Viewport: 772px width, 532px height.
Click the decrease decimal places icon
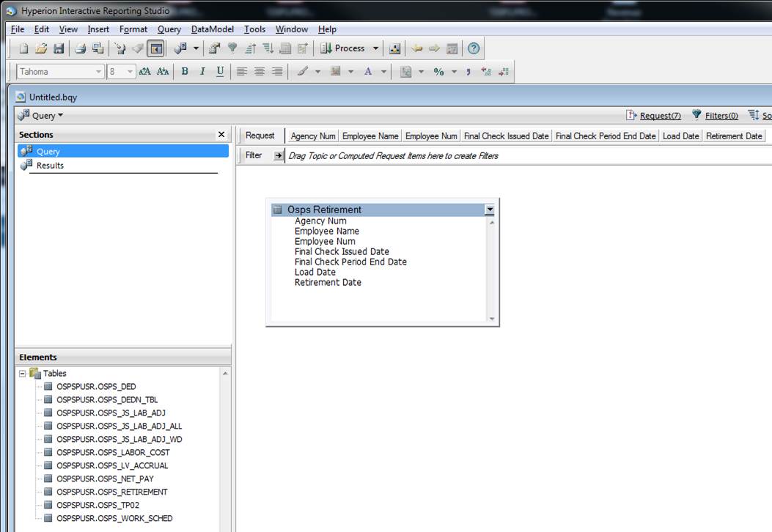pos(503,72)
